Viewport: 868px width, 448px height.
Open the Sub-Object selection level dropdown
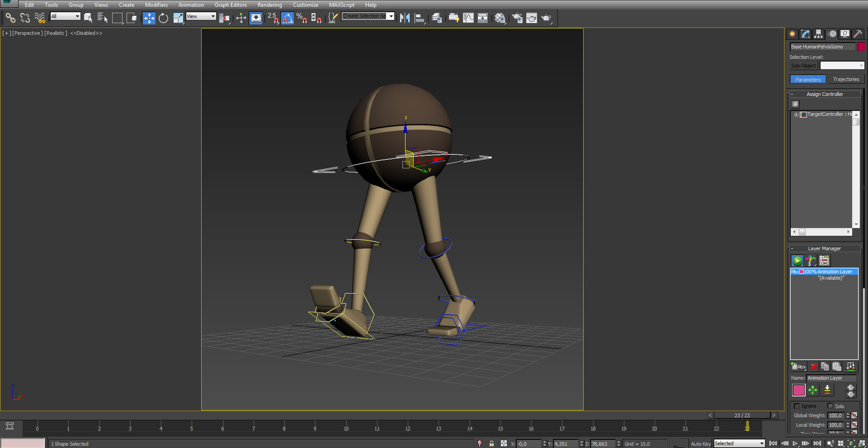click(x=842, y=65)
